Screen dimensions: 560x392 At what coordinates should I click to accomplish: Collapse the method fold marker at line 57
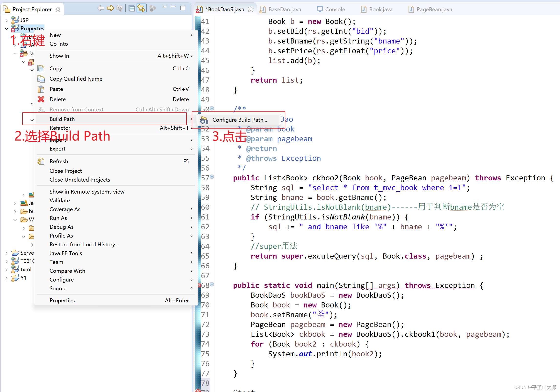click(212, 177)
